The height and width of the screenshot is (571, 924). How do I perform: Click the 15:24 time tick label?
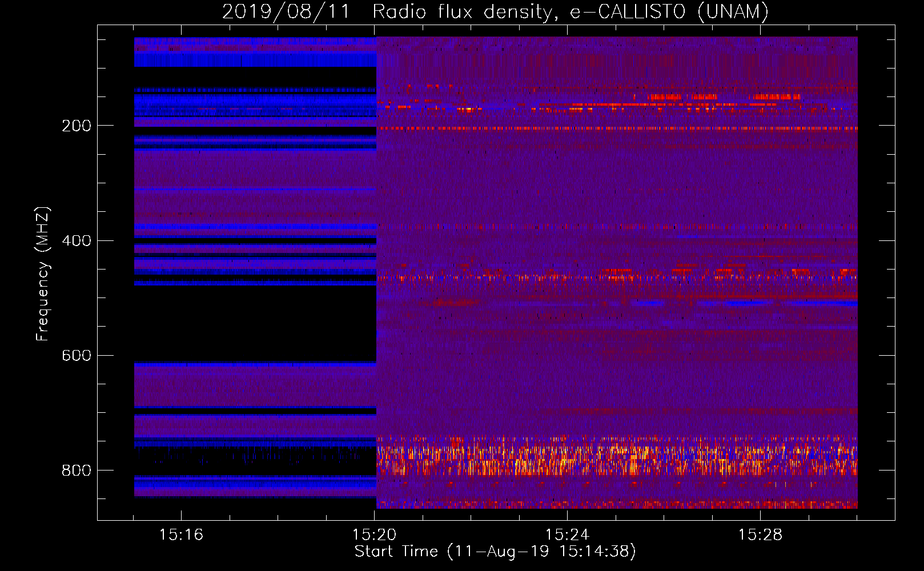(567, 535)
